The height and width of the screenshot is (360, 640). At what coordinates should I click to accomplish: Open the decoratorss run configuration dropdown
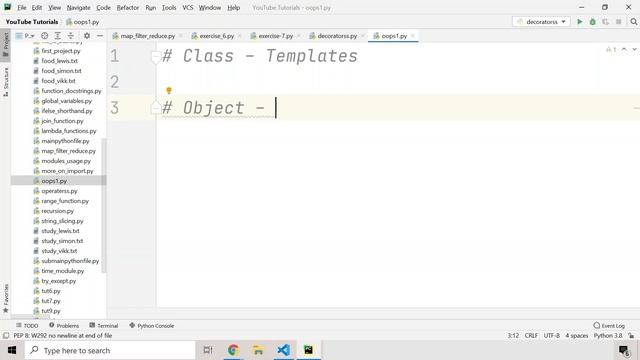coord(541,22)
